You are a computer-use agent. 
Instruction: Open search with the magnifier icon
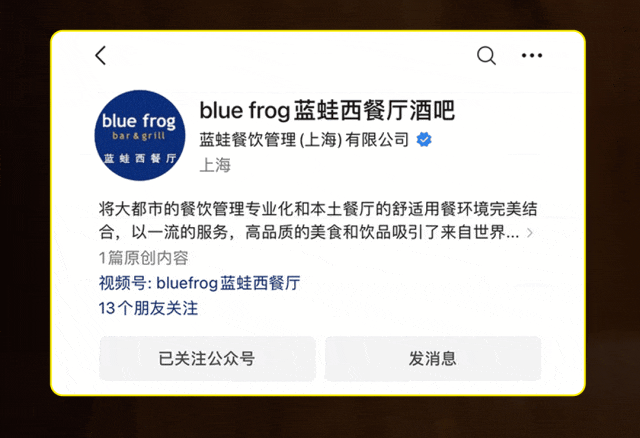[x=487, y=56]
